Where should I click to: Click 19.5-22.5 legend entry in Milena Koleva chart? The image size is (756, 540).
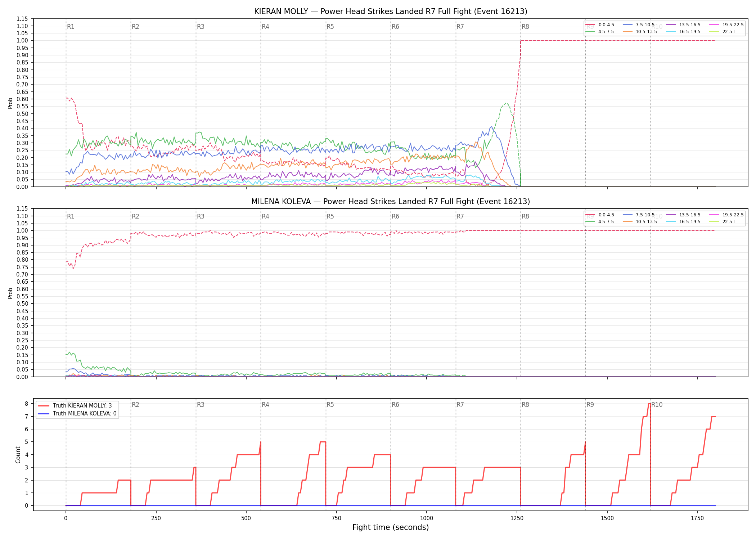click(x=726, y=215)
